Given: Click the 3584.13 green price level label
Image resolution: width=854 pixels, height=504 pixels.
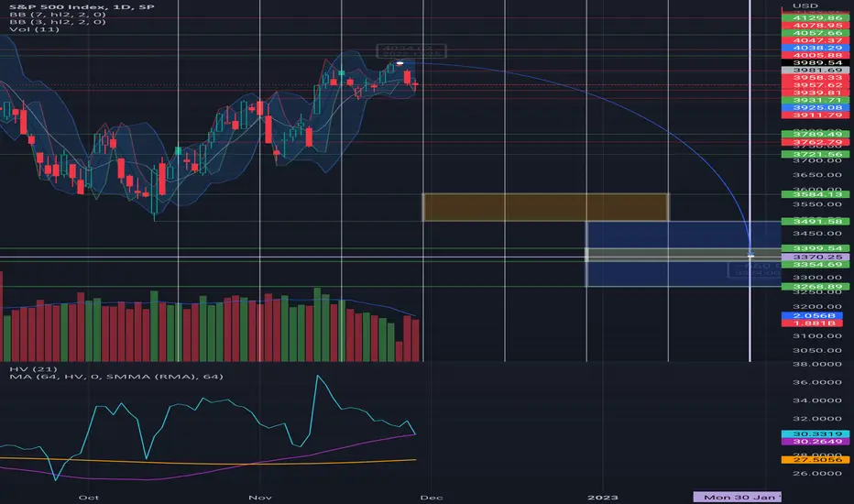Looking at the screenshot, I should coord(816,194).
